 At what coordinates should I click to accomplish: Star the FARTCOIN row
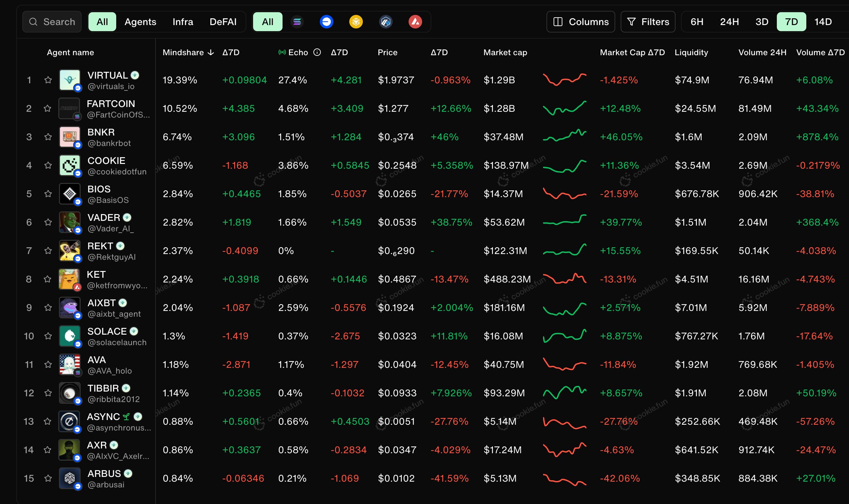pyautogui.click(x=47, y=109)
